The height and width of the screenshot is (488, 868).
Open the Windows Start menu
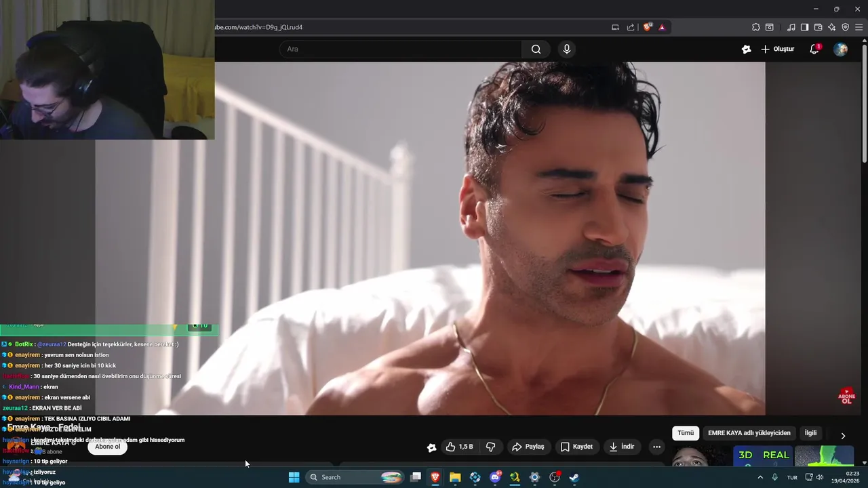coord(294,477)
